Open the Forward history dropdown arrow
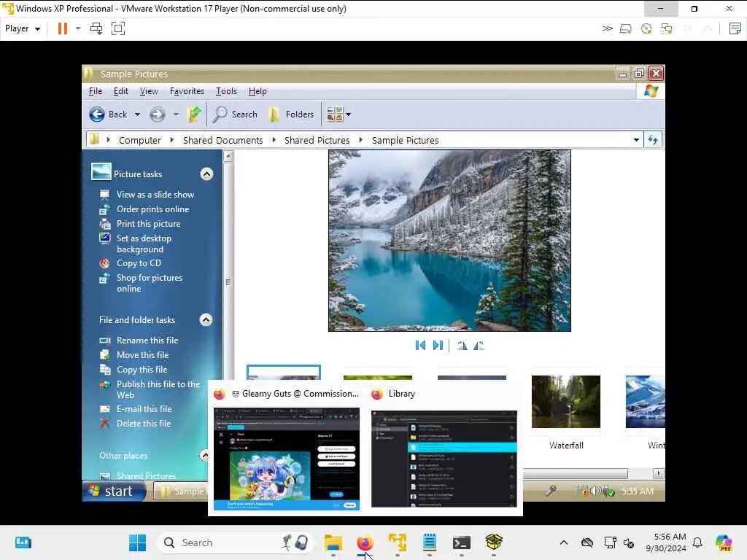747x560 pixels. pyautogui.click(x=176, y=114)
